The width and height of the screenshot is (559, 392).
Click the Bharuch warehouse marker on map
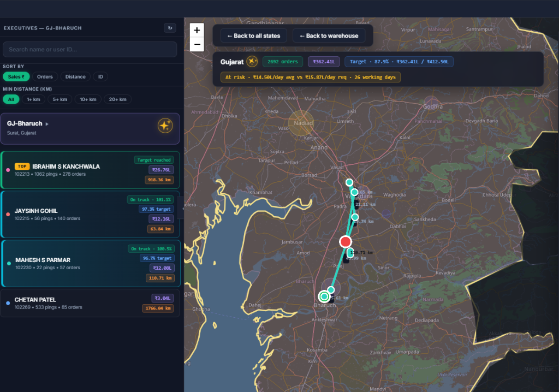click(x=324, y=296)
